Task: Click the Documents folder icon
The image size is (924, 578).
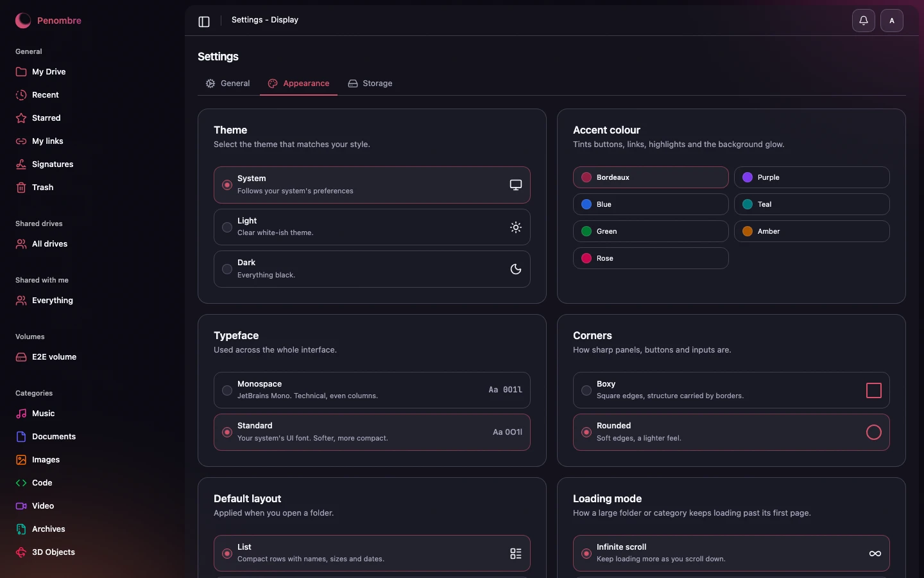Action: [21, 437]
